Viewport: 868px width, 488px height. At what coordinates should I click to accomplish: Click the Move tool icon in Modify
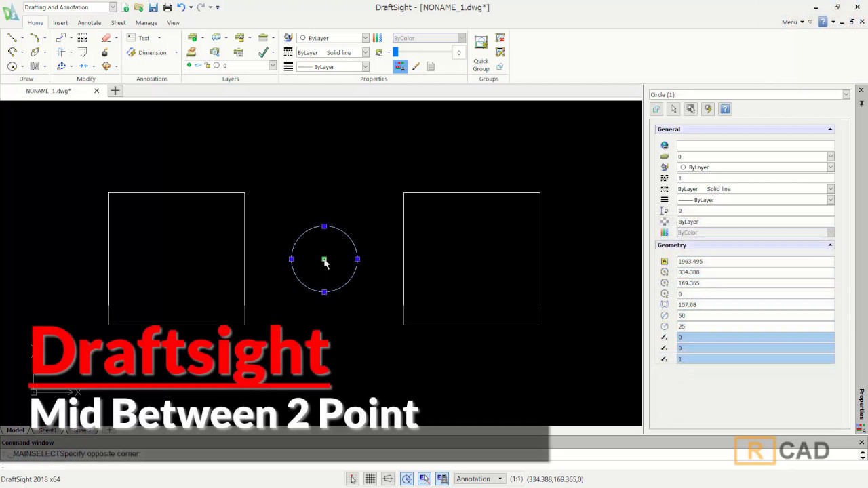coord(61,66)
